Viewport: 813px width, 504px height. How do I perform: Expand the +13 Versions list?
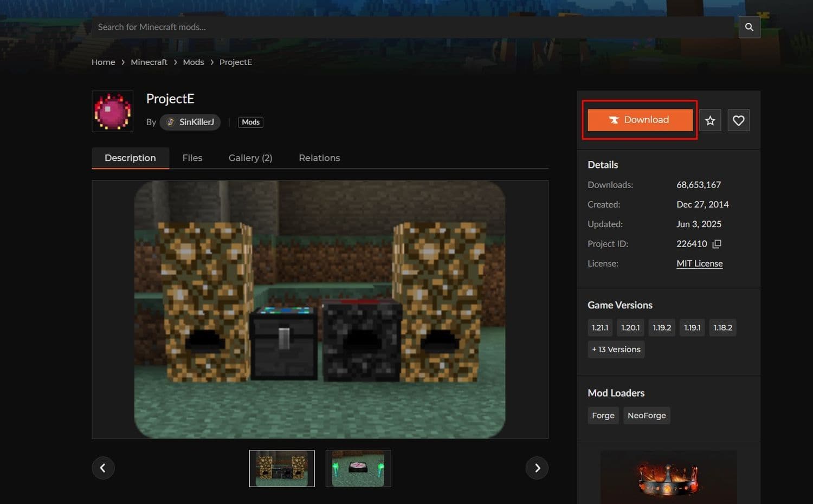pyautogui.click(x=616, y=350)
